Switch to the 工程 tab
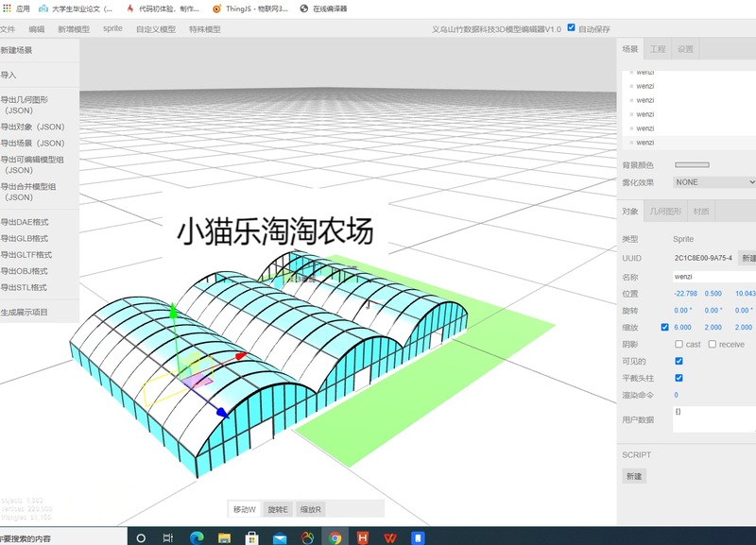This screenshot has width=756, height=545. coord(658,49)
